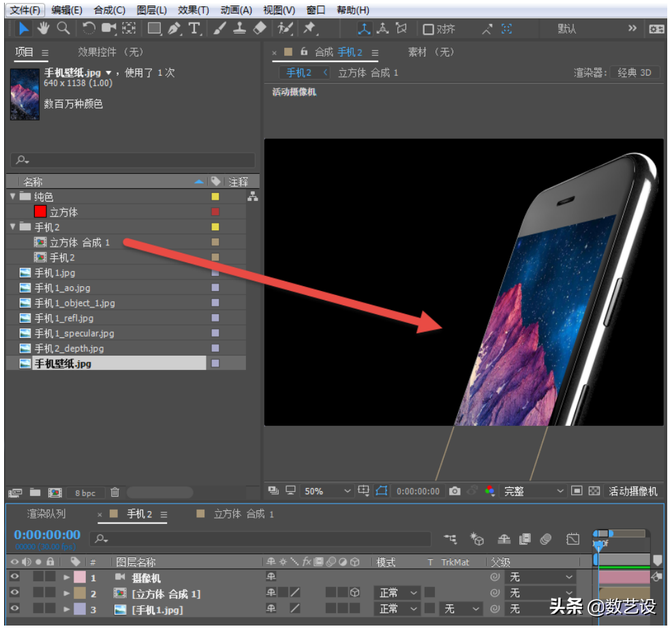Select the Unified Camera tool
Screen dimensions: 672x631
tap(109, 29)
